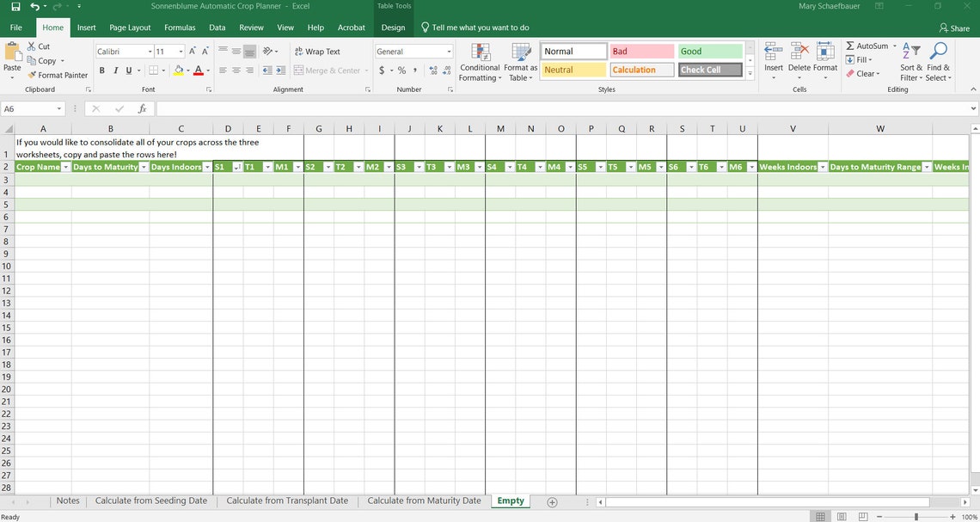Open the font size dropdown

click(181, 52)
